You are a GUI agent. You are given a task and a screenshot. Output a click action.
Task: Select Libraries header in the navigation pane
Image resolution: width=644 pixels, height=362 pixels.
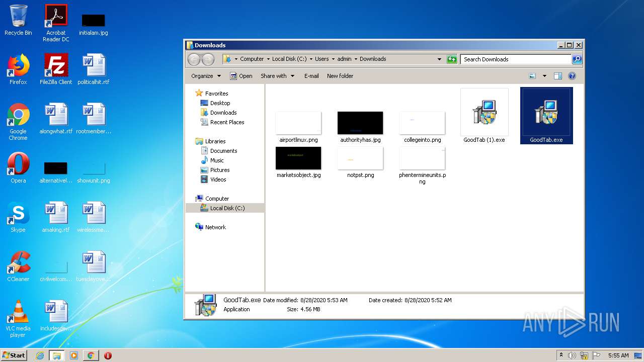[x=215, y=141]
